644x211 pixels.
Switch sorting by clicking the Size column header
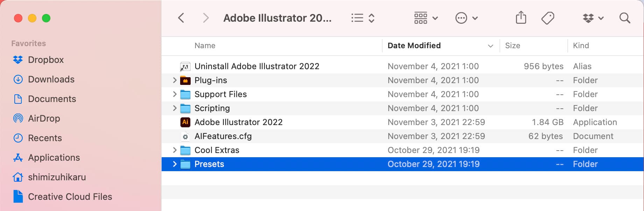point(512,46)
